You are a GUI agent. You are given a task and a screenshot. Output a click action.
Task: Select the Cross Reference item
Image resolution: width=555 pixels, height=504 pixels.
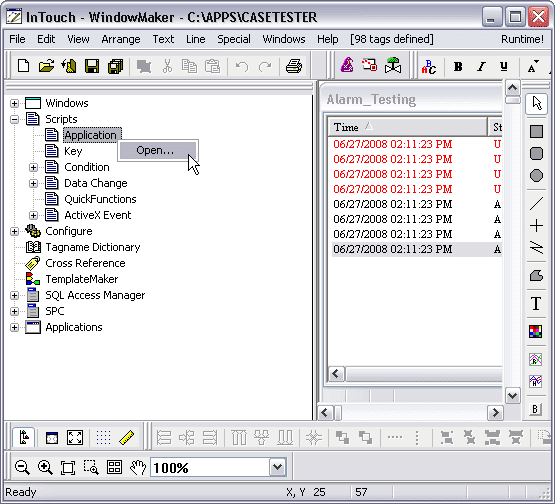coord(85,263)
